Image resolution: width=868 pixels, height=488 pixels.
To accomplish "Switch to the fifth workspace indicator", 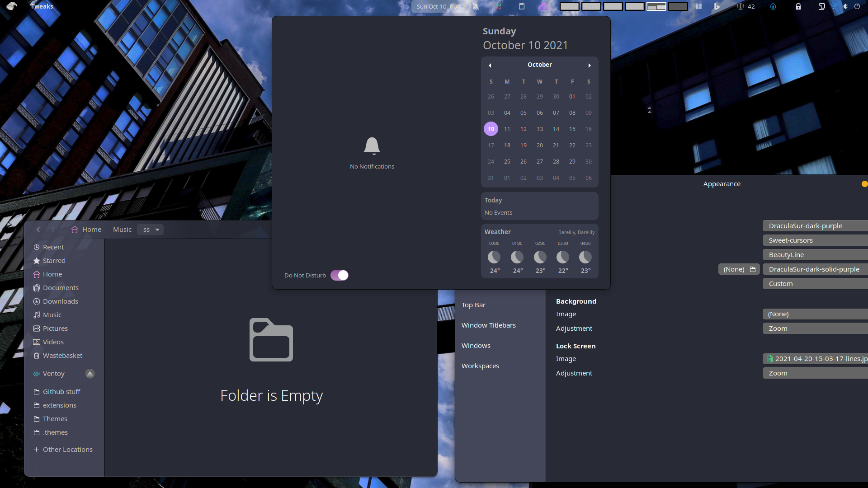I will pos(656,6).
